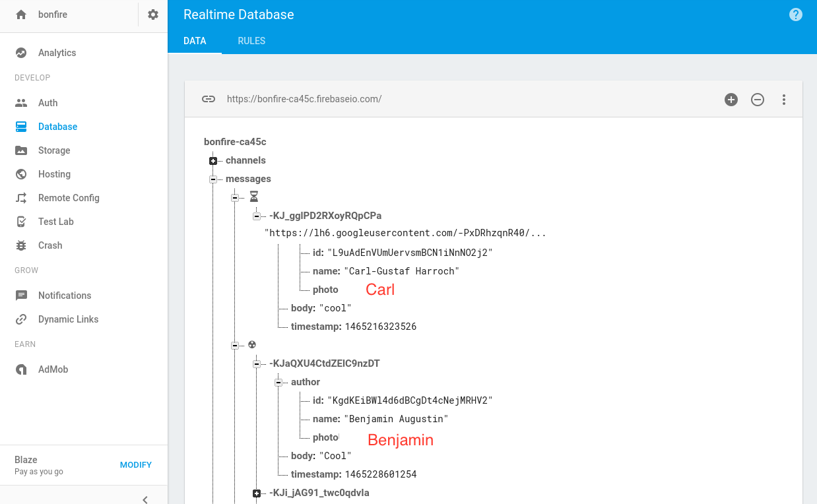Open the database three-dot overflow menu
Screen dimensions: 817x504
pos(784,100)
